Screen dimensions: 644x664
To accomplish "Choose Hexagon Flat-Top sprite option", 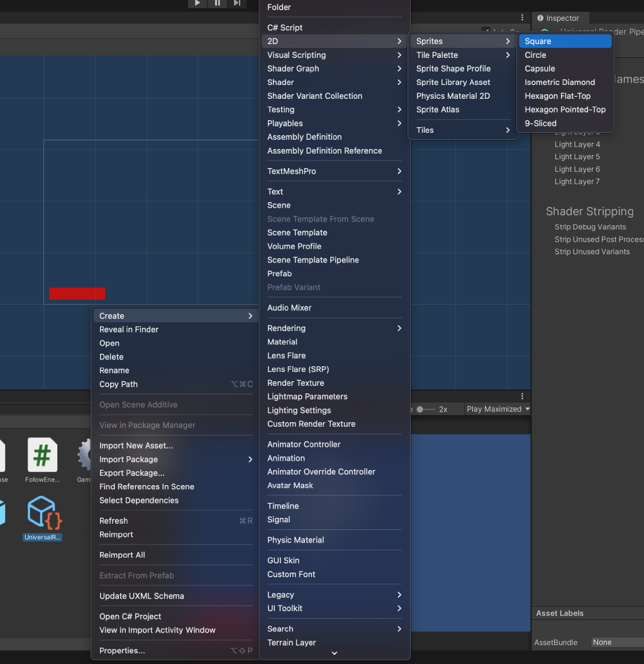I will click(559, 96).
